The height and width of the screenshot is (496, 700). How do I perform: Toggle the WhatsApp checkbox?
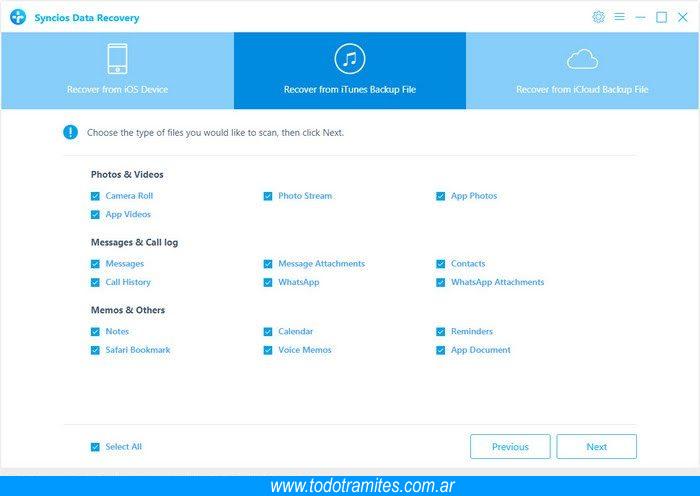(268, 283)
